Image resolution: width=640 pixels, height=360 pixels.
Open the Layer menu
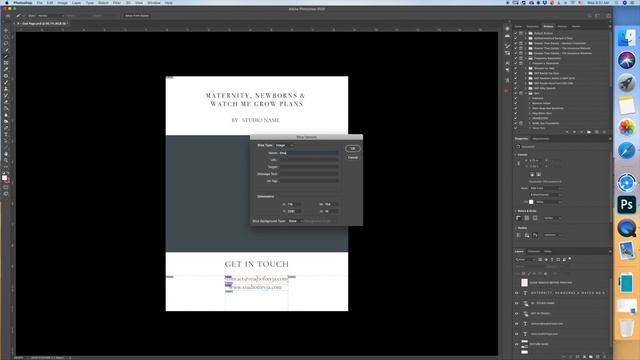pos(76,2)
